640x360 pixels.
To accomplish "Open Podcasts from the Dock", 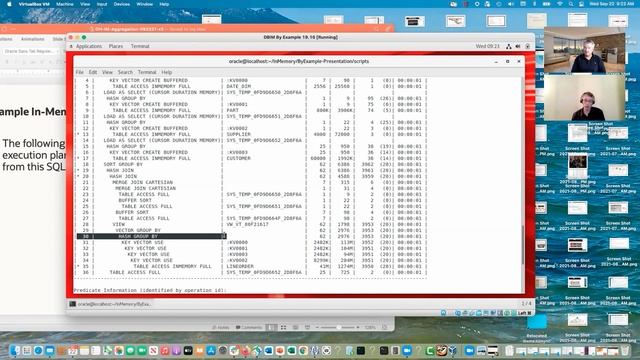I will [x=176, y=350].
